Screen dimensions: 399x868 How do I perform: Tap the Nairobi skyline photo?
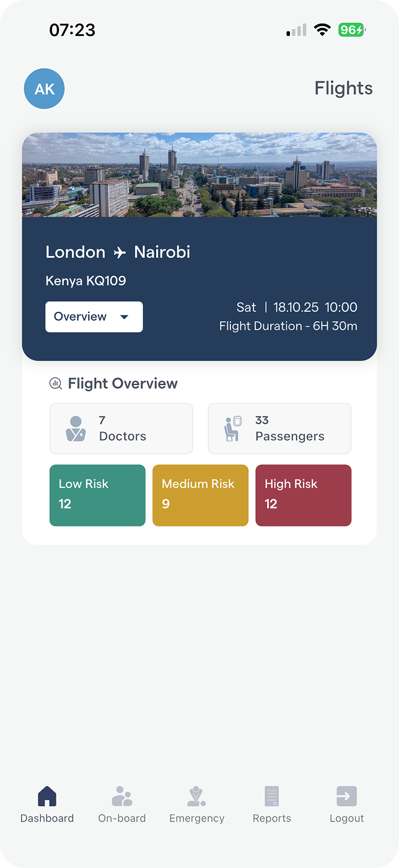coord(199,175)
